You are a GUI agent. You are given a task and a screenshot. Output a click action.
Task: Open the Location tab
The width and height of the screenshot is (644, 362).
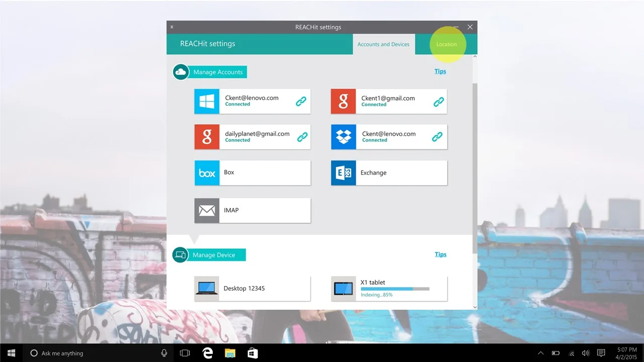click(x=446, y=44)
